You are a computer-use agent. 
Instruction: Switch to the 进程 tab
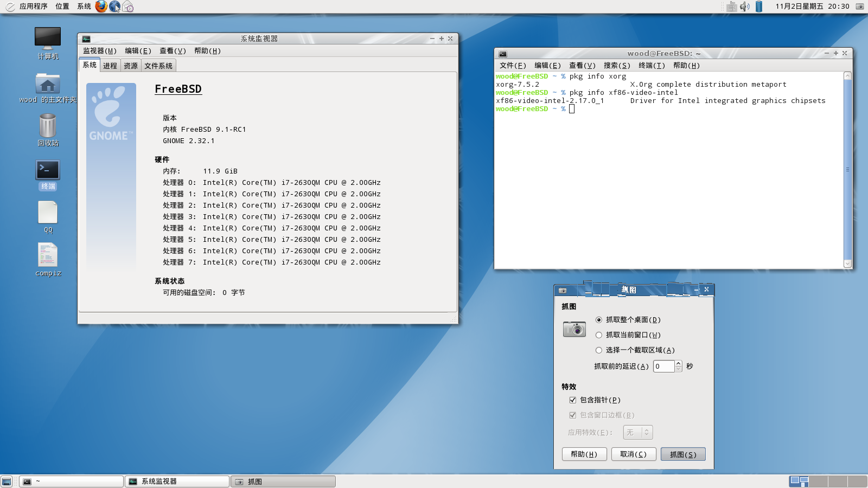point(110,66)
